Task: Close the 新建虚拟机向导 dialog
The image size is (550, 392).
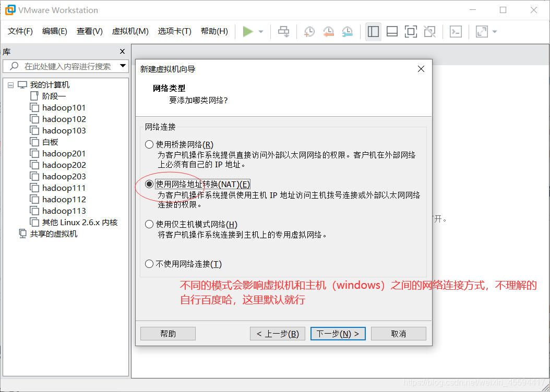Action: (x=421, y=69)
